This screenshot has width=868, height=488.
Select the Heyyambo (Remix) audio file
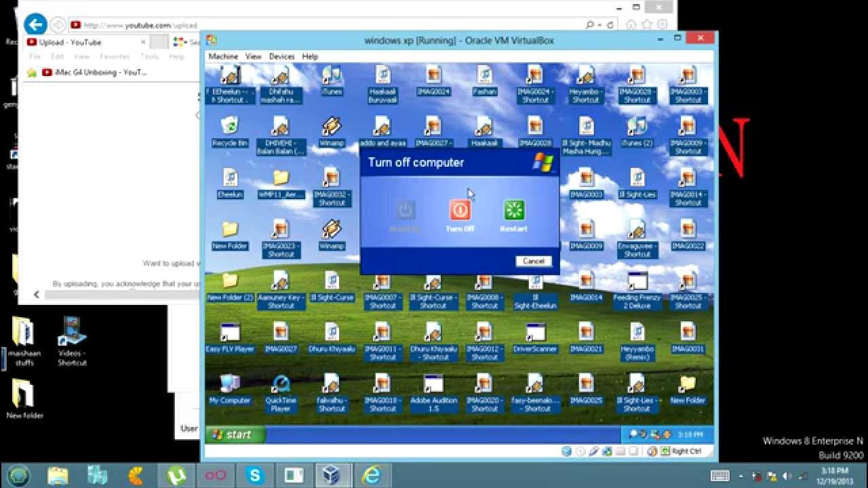coord(637,341)
